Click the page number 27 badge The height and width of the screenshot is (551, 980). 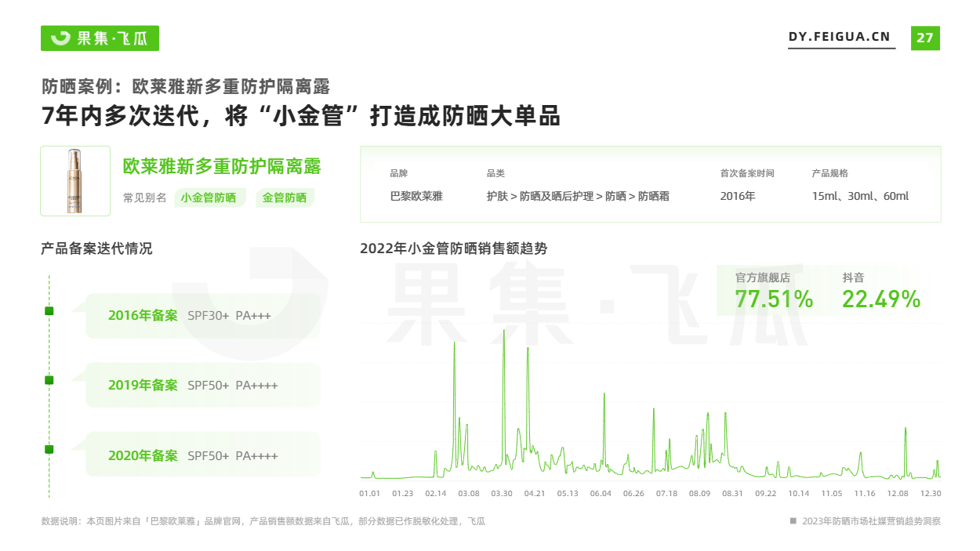pos(925,38)
